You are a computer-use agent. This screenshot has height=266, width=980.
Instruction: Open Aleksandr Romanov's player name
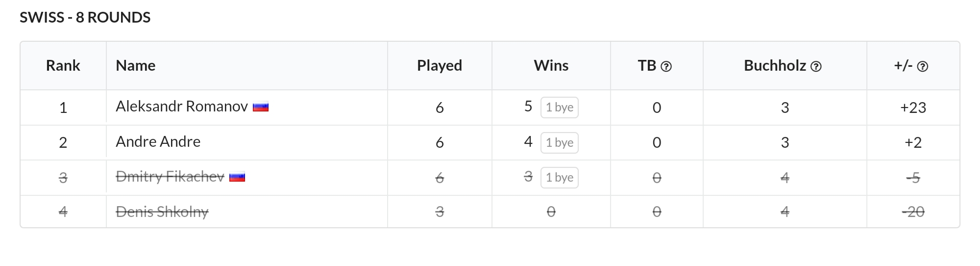(x=182, y=106)
